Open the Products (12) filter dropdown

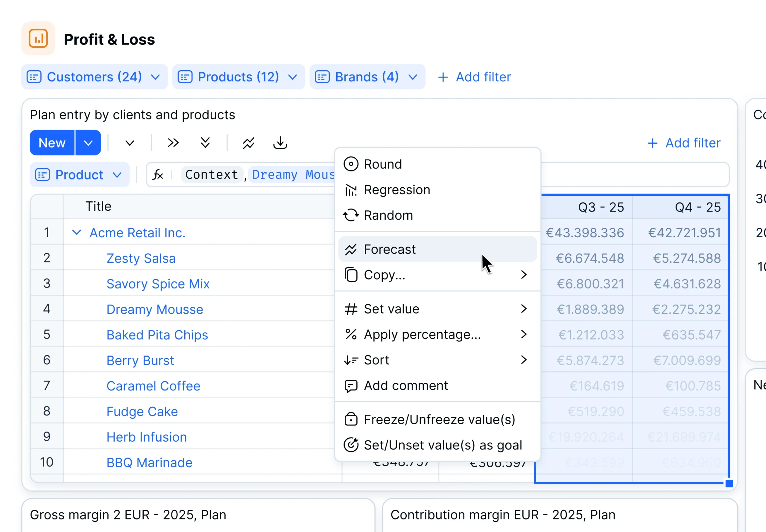coord(238,77)
